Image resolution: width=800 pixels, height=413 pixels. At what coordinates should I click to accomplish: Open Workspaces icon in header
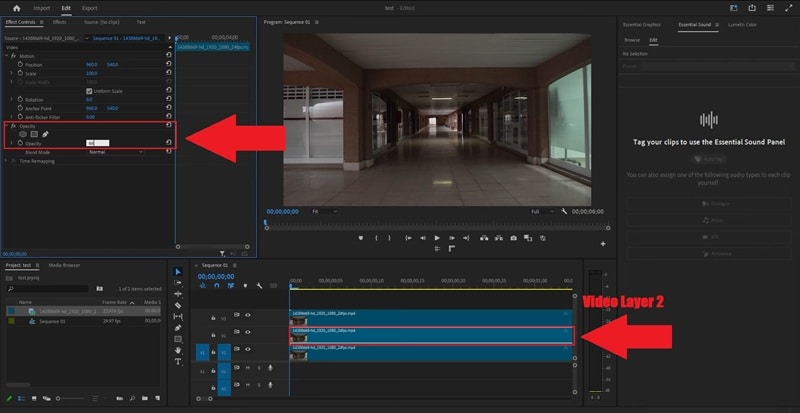[734, 8]
